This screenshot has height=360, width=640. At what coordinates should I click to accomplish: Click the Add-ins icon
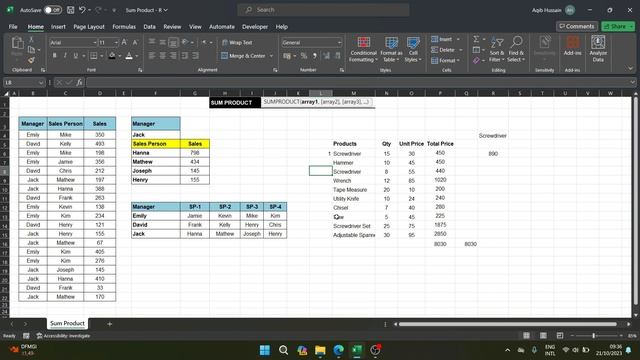pyautogui.click(x=572, y=45)
